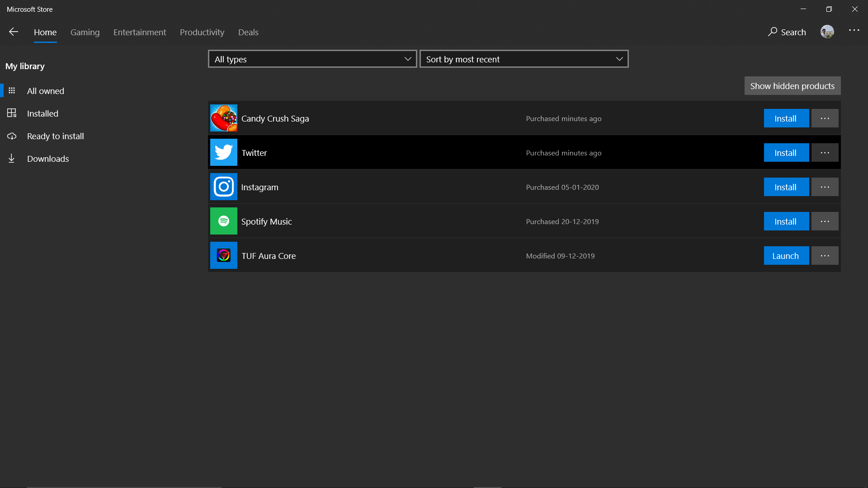Image resolution: width=868 pixels, height=488 pixels.
Task: Click 'Purchased 20-12-2019' text
Action: (562, 221)
